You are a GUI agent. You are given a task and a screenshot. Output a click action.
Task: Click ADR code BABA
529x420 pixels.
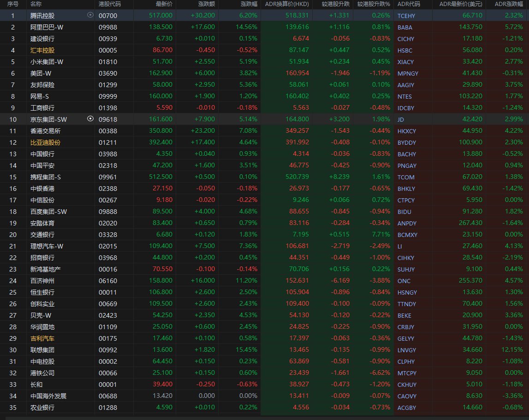405,27
